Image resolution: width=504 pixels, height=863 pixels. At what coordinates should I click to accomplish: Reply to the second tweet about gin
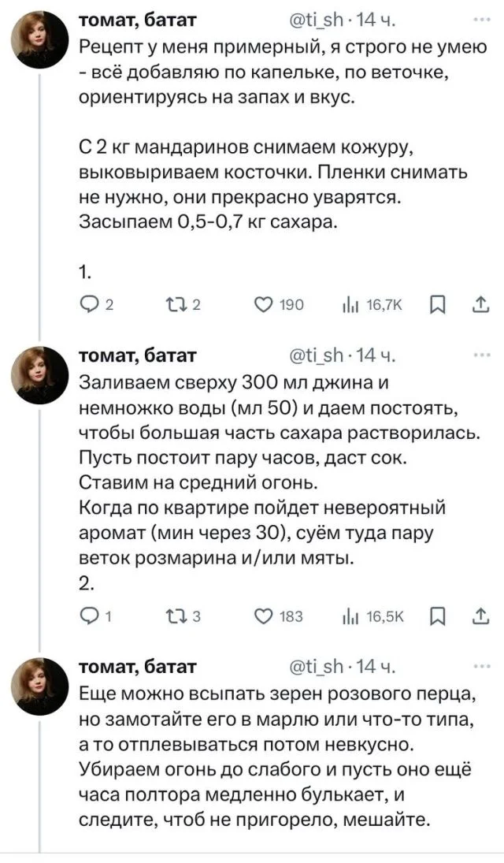(88, 616)
